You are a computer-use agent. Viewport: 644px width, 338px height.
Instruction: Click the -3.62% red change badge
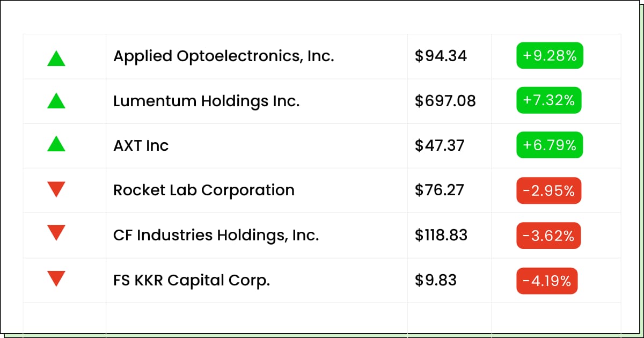coord(549,236)
